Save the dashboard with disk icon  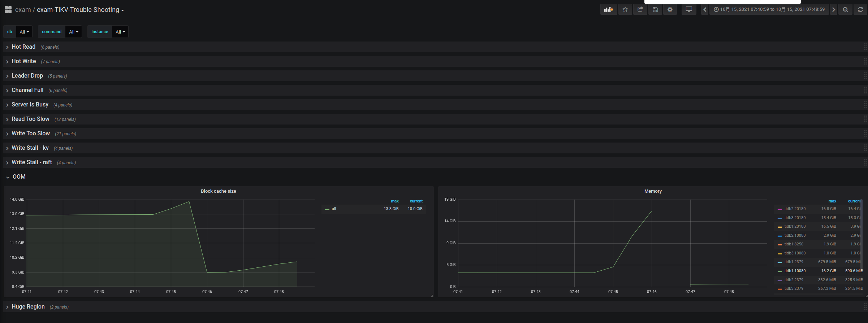(x=655, y=10)
